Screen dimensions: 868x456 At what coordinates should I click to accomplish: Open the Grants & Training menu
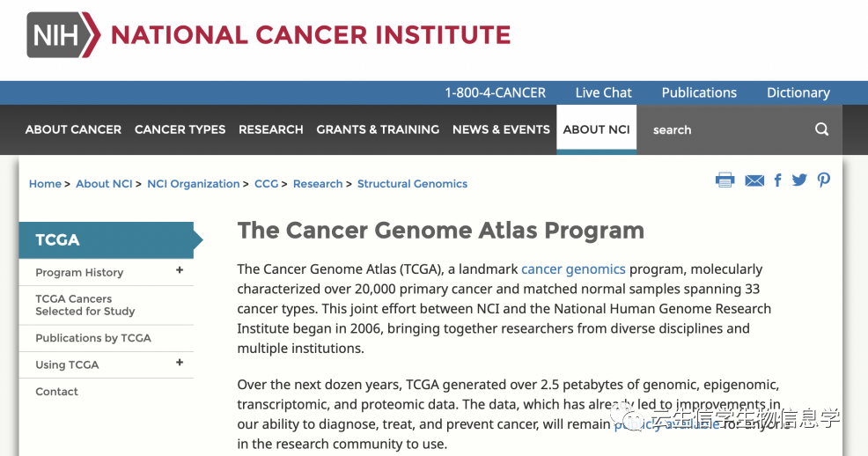[x=378, y=129]
